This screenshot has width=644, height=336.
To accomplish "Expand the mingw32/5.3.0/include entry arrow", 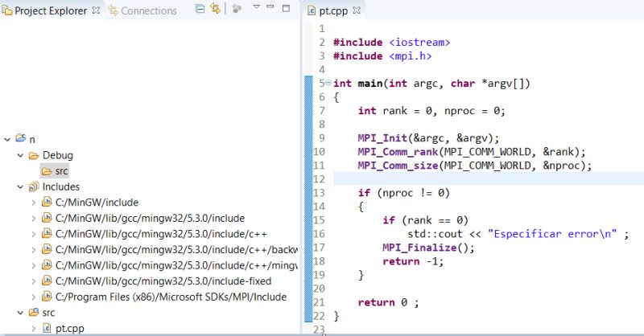I will tap(34, 219).
